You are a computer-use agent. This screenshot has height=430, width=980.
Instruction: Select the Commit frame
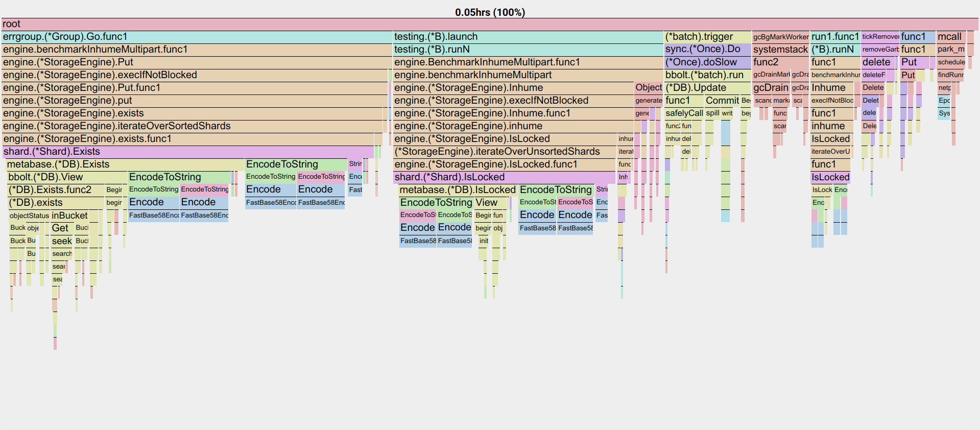point(722,101)
